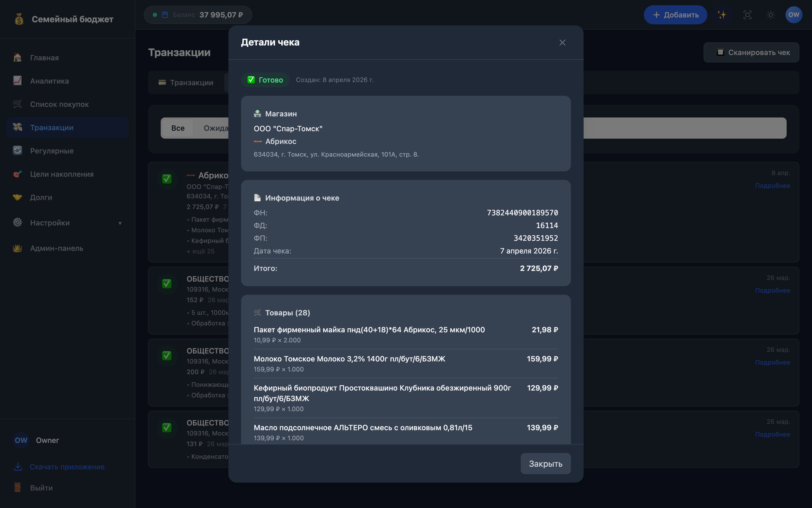Open Регулярные payments
The height and width of the screenshot is (508, 812).
67,151
